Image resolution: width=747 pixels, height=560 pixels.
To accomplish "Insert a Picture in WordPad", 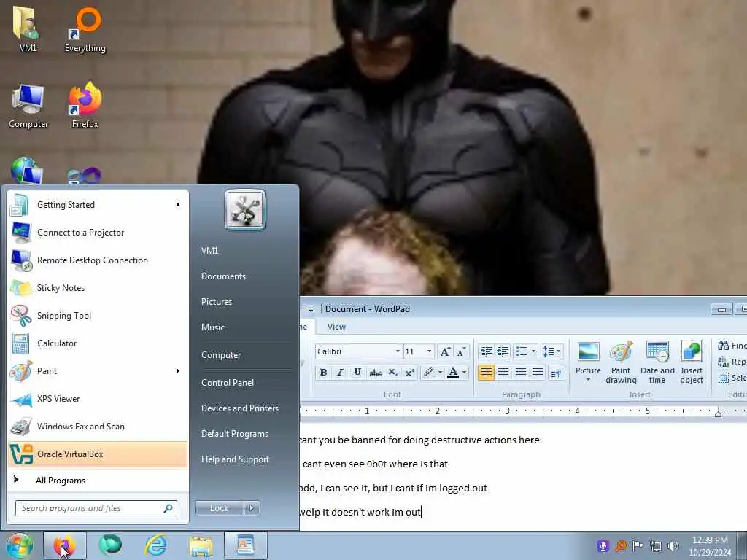I will pyautogui.click(x=589, y=362).
